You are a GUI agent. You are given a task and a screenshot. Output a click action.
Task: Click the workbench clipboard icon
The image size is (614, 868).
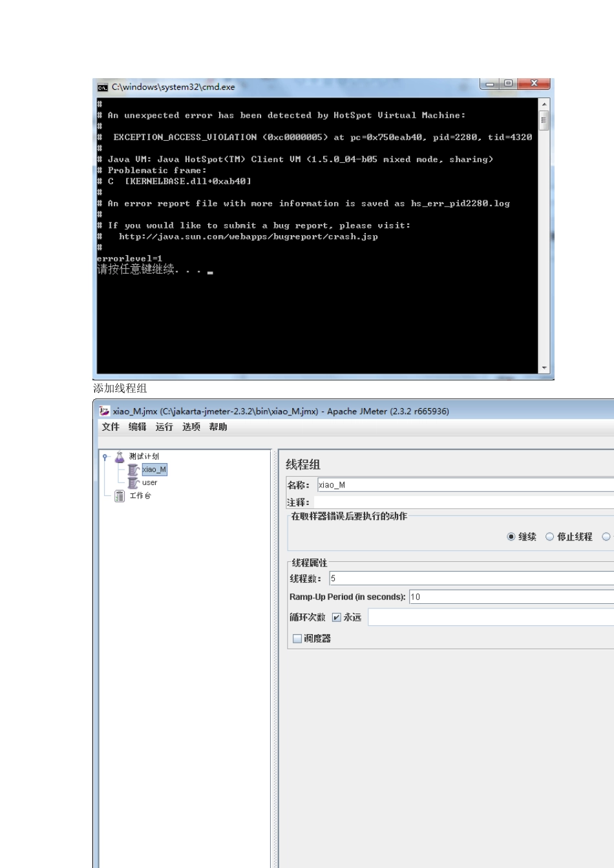coord(120,495)
